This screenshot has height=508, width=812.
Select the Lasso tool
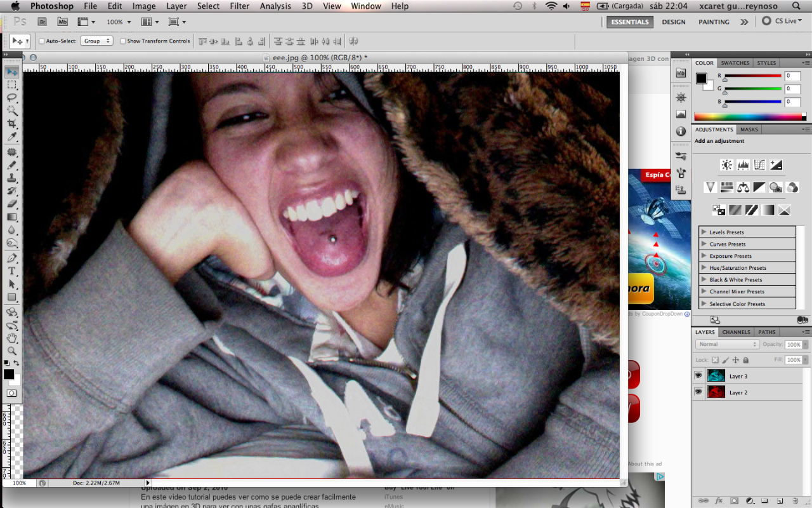(12, 97)
